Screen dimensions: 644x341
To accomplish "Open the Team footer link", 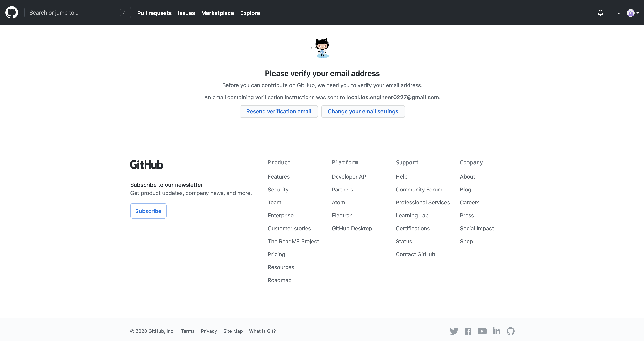I will [x=275, y=202].
